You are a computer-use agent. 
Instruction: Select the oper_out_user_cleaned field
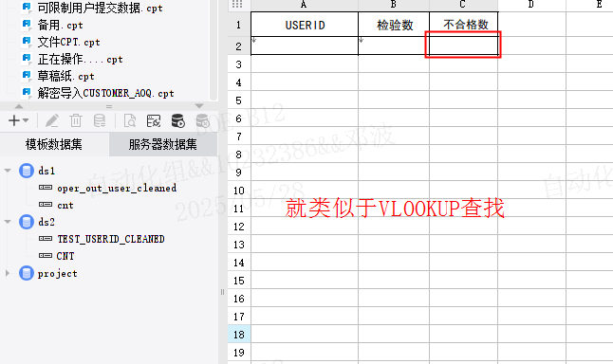tap(117, 189)
